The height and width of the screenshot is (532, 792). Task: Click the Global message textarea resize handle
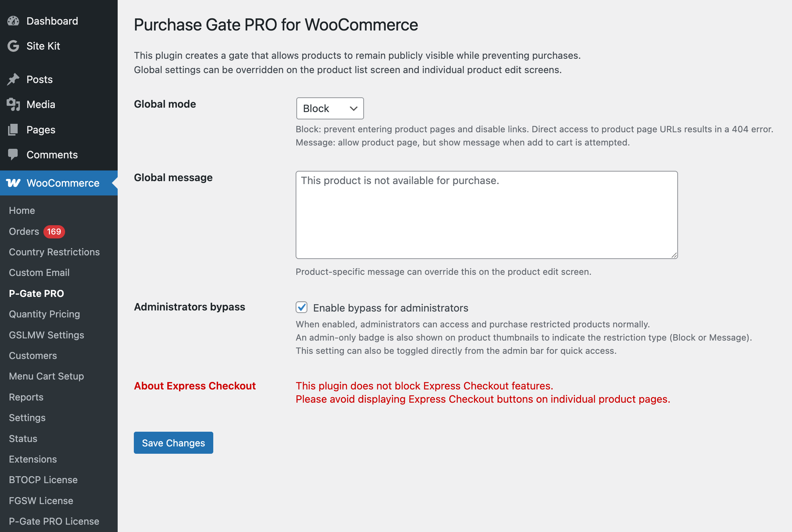(x=674, y=255)
